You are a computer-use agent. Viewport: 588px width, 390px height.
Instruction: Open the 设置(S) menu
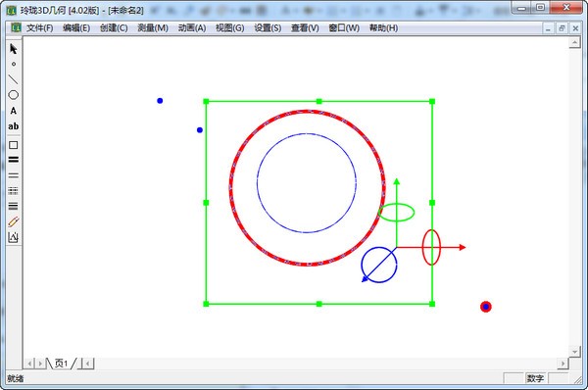pyautogui.click(x=268, y=28)
